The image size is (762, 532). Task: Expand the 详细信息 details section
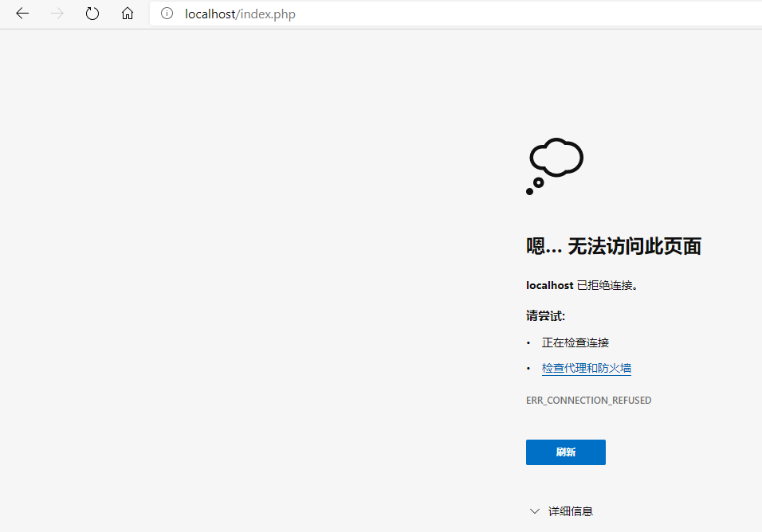(561, 510)
